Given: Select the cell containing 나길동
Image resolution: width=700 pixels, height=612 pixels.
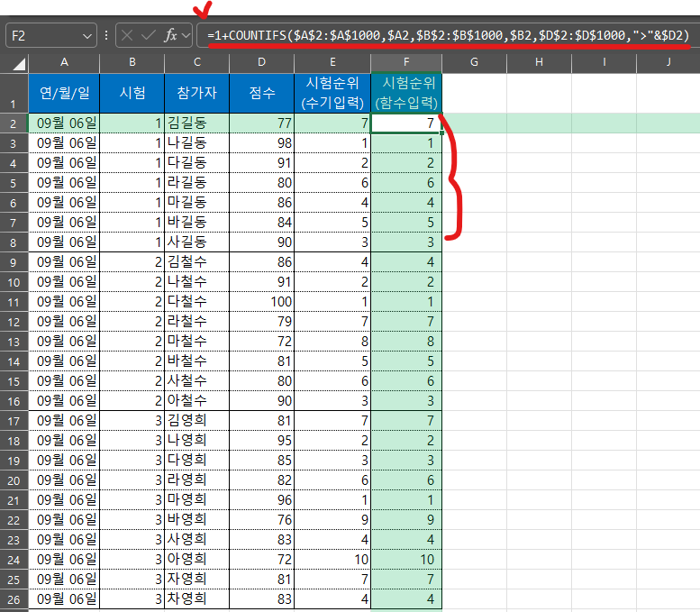Looking at the screenshot, I should pyautogui.click(x=197, y=143).
